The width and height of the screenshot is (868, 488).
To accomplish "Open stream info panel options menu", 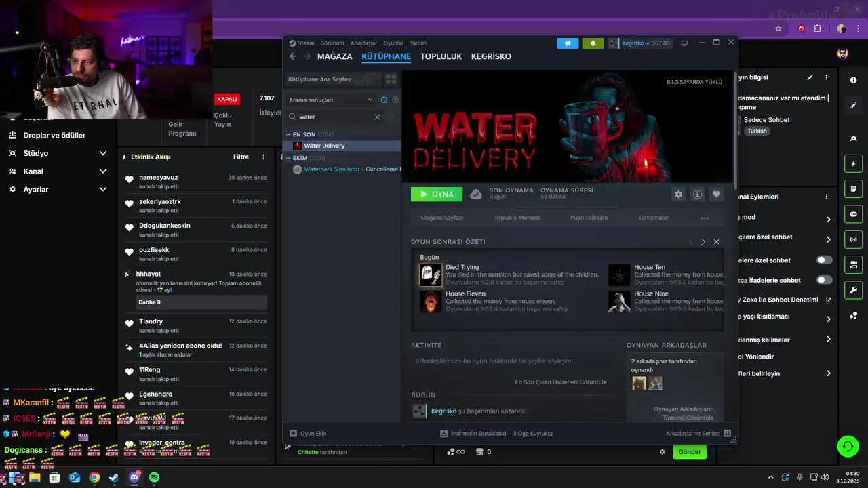I will pyautogui.click(x=826, y=77).
